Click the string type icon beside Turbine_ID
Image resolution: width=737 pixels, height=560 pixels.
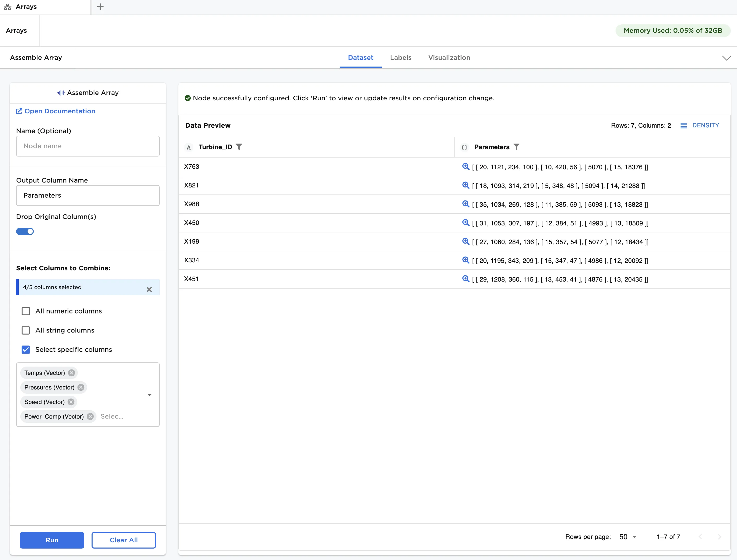click(x=189, y=147)
